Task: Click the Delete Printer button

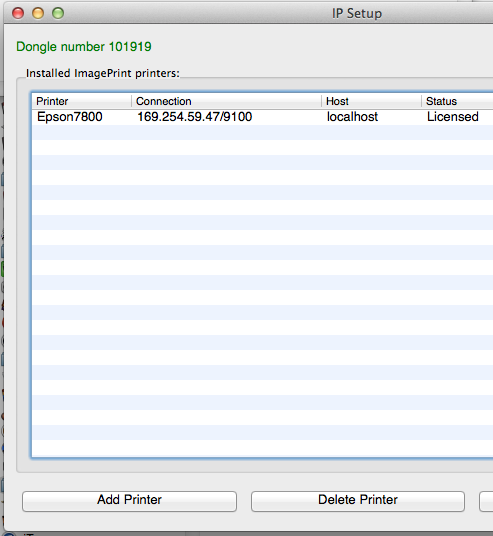Action: 358,501
